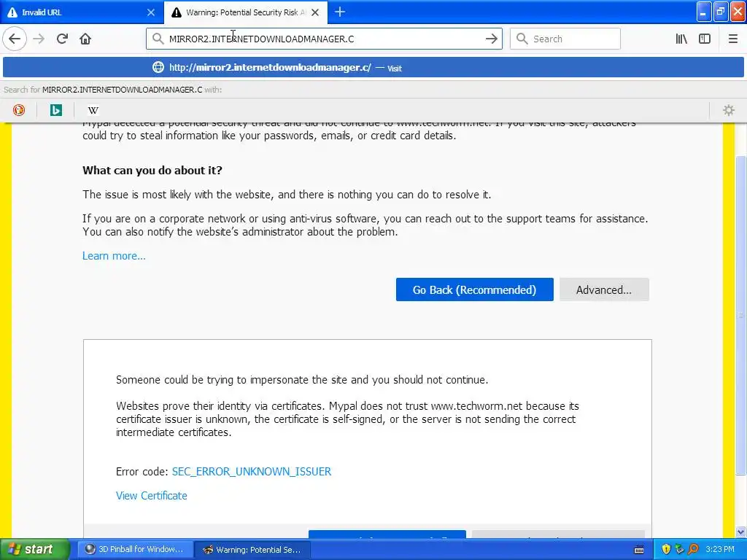Viewport: 747px width, 560px height.
Task: Click inside the address bar
Action: pyautogui.click(x=324, y=39)
